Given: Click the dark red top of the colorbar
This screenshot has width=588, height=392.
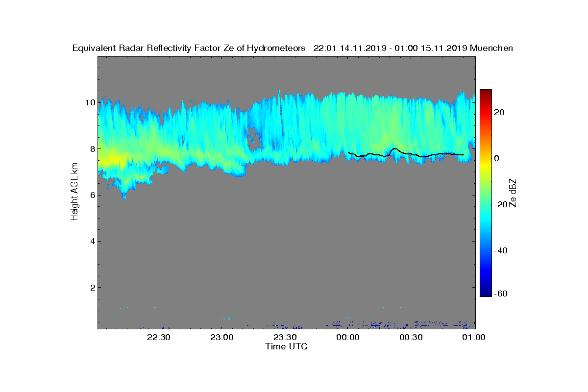Looking at the screenshot, I should (x=486, y=92).
